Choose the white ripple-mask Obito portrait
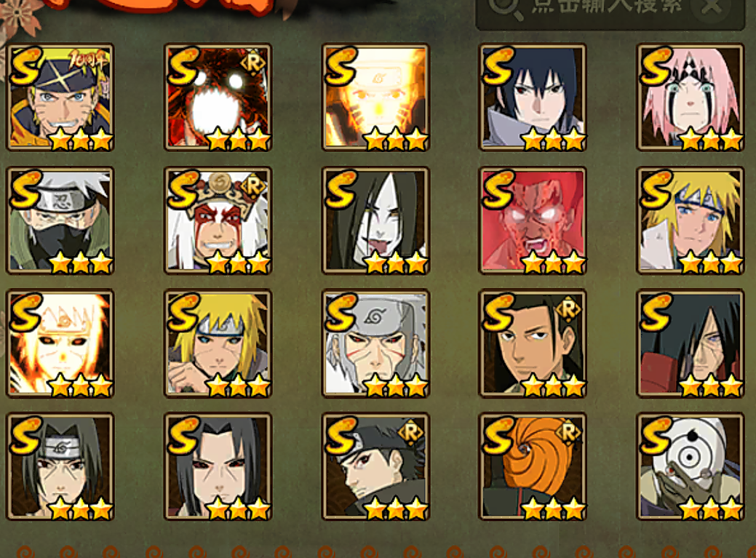Image resolution: width=756 pixels, height=558 pixels. [x=691, y=466]
